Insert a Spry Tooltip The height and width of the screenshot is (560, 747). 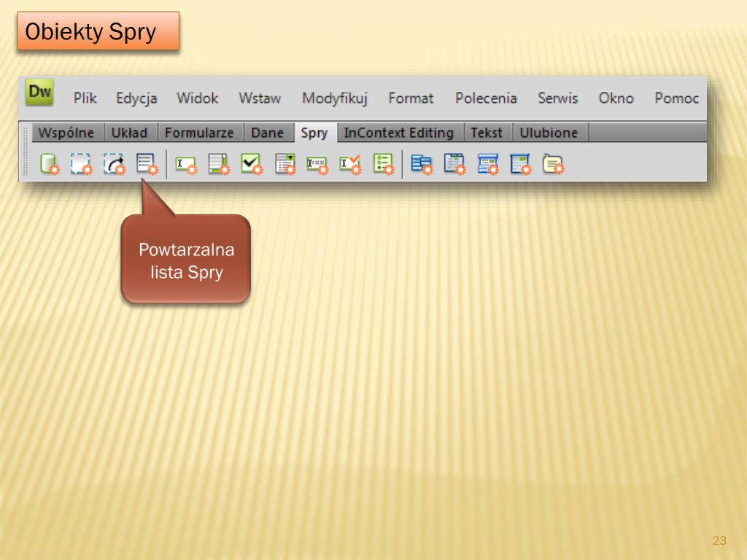(x=553, y=164)
